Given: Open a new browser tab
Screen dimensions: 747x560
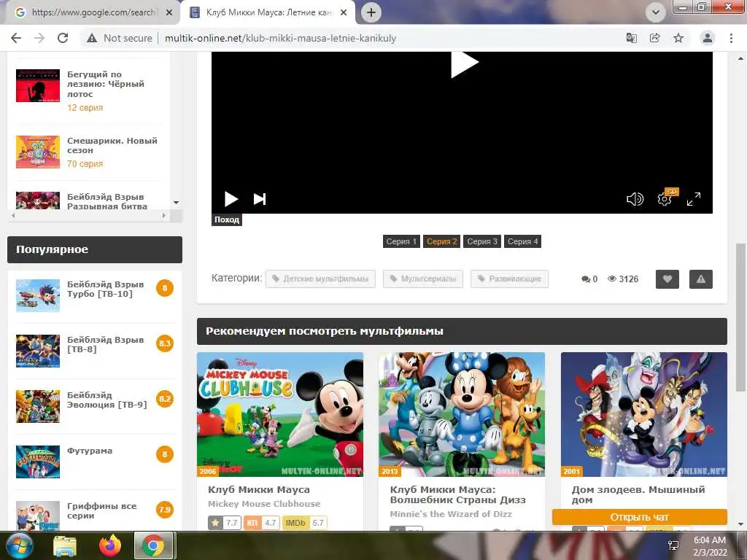Looking at the screenshot, I should (371, 12).
